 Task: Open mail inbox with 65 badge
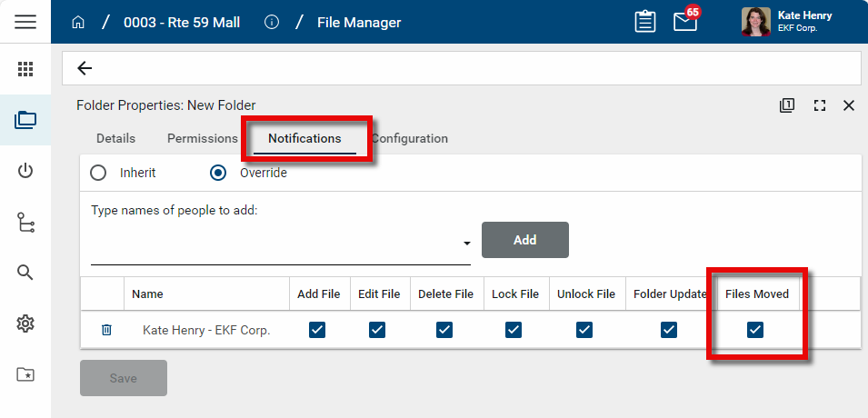pyautogui.click(x=684, y=22)
